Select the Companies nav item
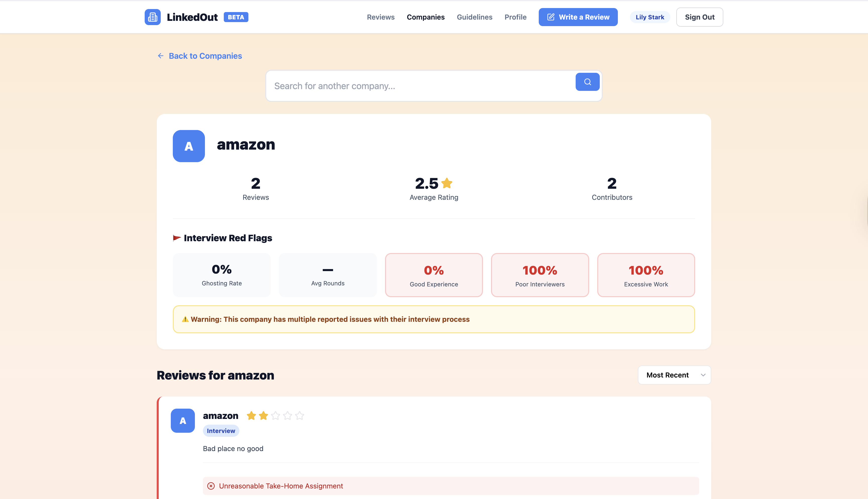This screenshot has width=868, height=499. coord(425,17)
